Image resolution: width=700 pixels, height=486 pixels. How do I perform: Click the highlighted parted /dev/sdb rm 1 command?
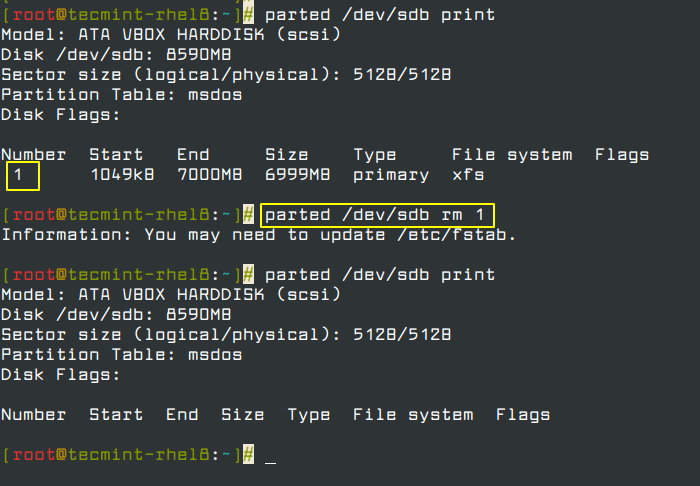[x=377, y=216]
